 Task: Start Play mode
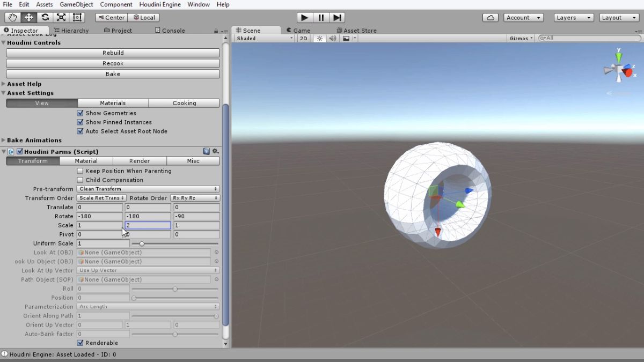coord(304,18)
